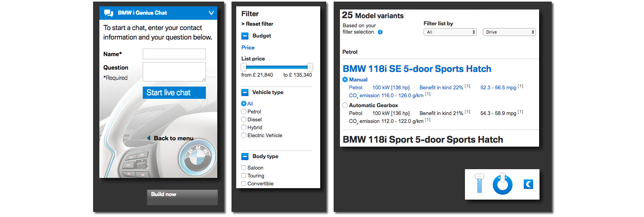The image size is (644, 217).
Task: Check the Convertible body type checkbox
Action: click(x=244, y=183)
